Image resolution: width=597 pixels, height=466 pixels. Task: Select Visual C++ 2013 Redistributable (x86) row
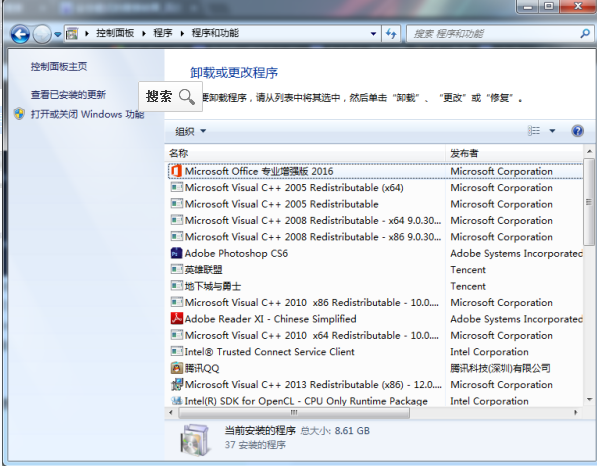point(375,385)
